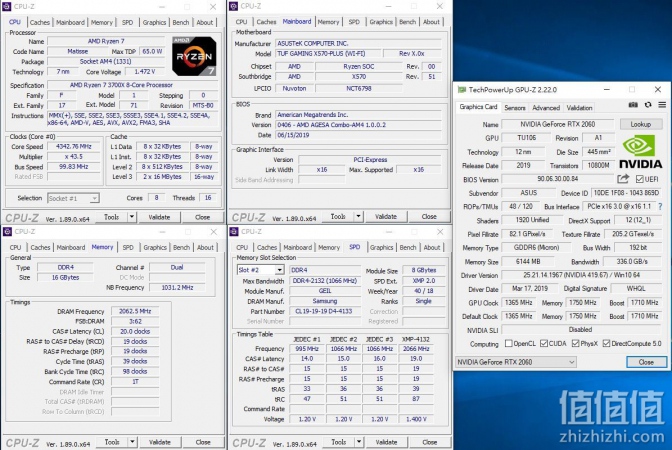
Task: Select the SPD tab in Memory window
Action: click(128, 247)
